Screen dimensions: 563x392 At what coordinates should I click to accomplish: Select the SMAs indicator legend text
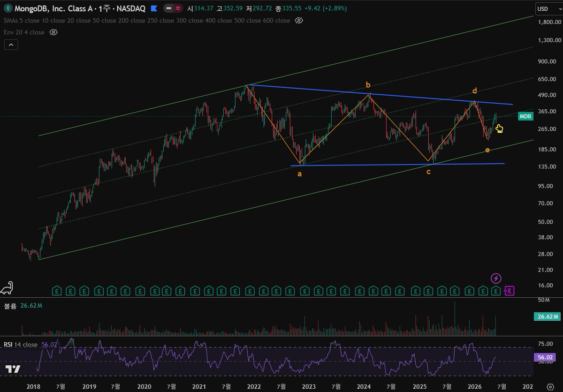pos(146,21)
